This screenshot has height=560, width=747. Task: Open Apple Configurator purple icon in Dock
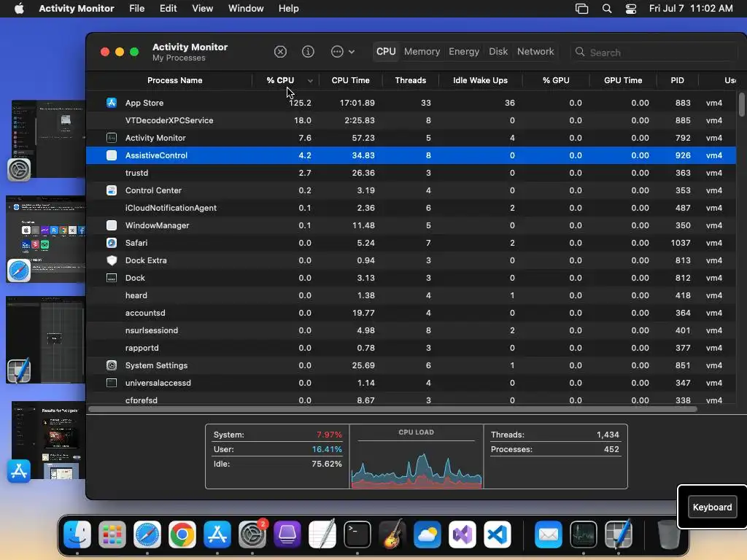point(287,534)
